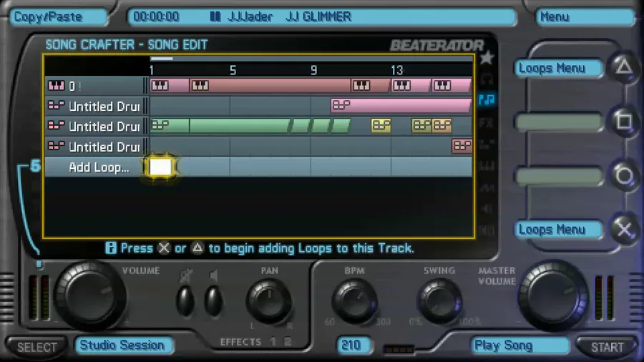Open the Menu button at top right
The image size is (644, 362).
point(585,17)
